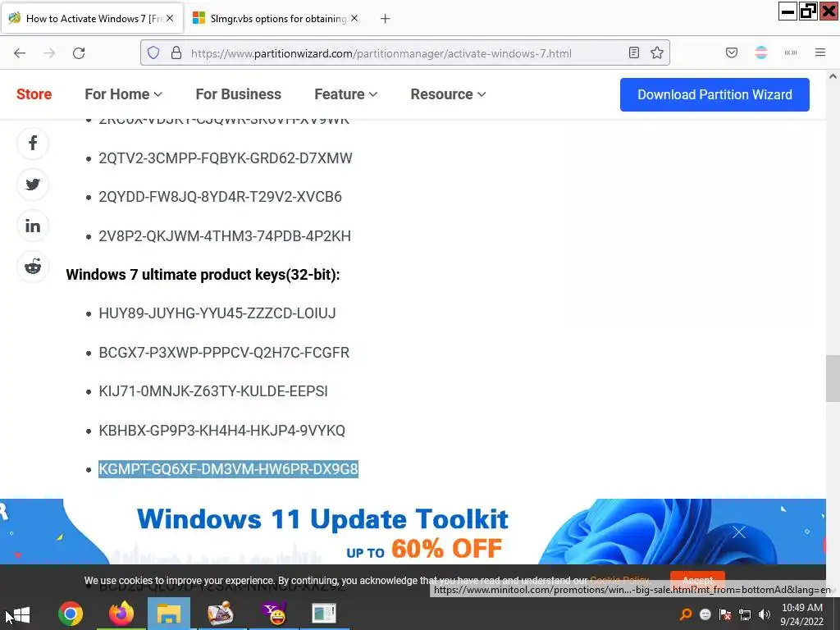Click the browser forward arrow
This screenshot has width=840, height=630.
[x=49, y=53]
